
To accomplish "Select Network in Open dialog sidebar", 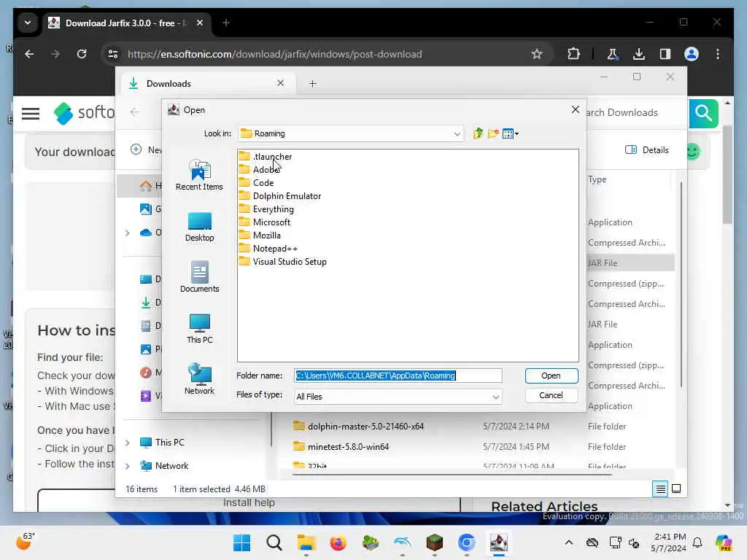I will coord(199,379).
